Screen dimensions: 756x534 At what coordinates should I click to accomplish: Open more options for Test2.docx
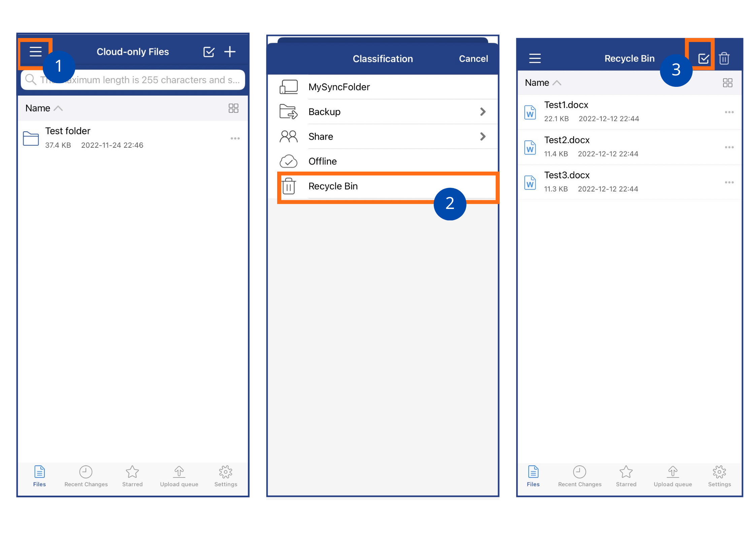coord(729,147)
